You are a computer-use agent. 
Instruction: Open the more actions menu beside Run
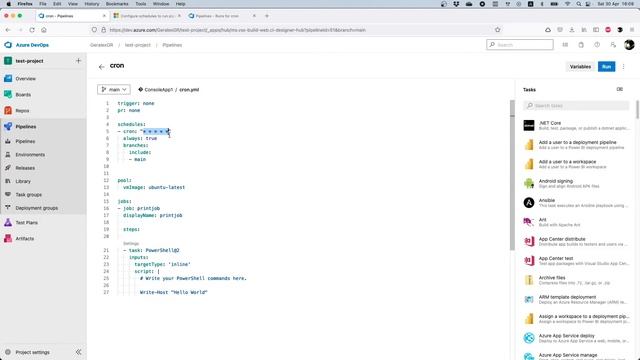624,67
